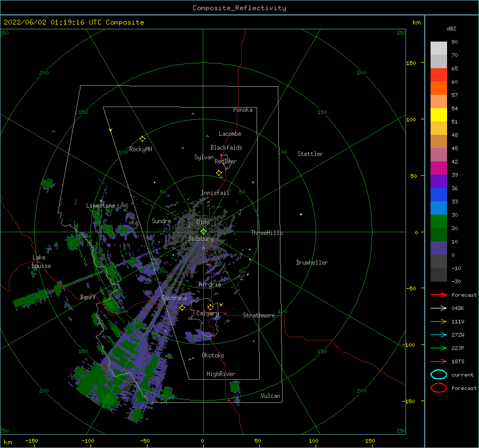Click the Okotoks label
Image resolution: width=479 pixels, height=448 pixels.
213,355
